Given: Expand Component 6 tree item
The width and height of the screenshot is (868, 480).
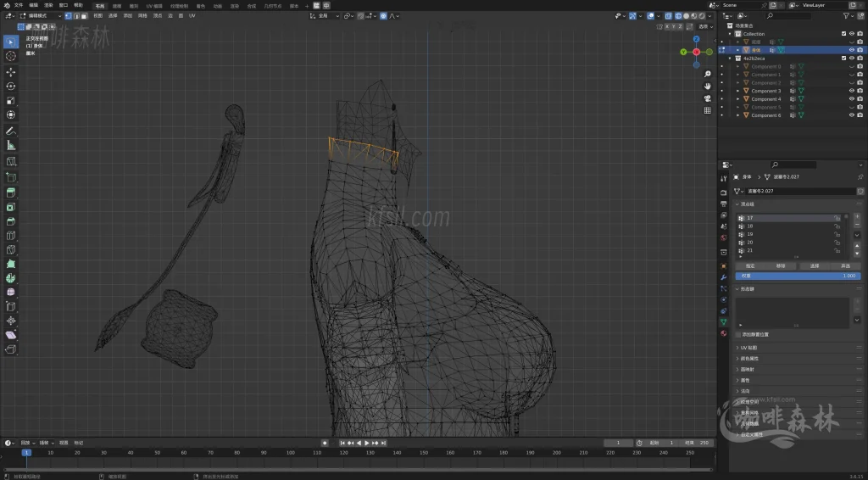Looking at the screenshot, I should pos(737,115).
